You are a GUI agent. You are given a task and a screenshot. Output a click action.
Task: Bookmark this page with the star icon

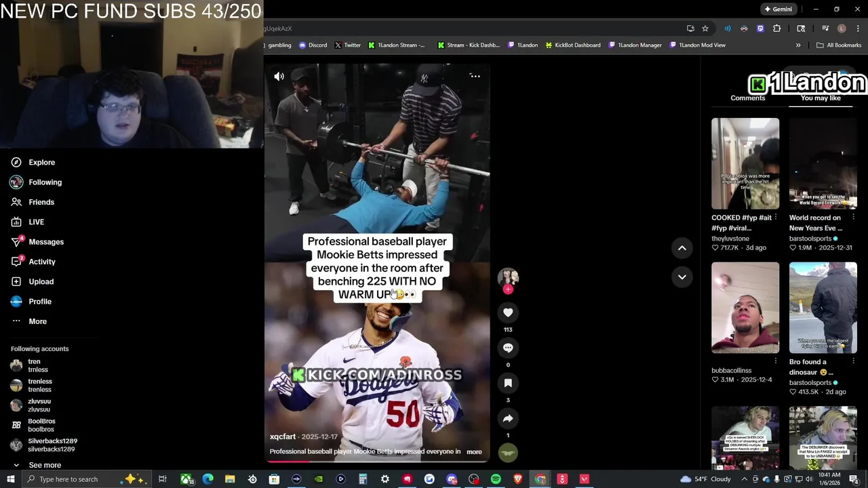click(x=705, y=28)
